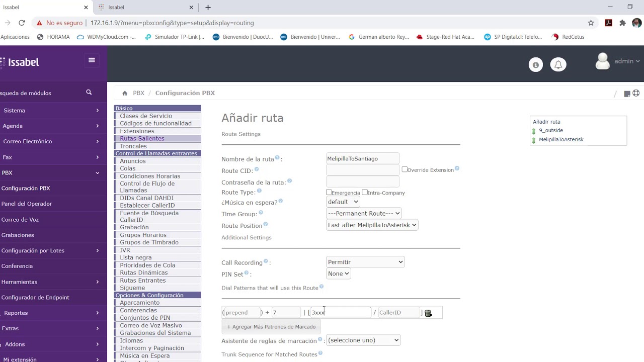Open Rutas Entrantes link

click(x=142, y=281)
